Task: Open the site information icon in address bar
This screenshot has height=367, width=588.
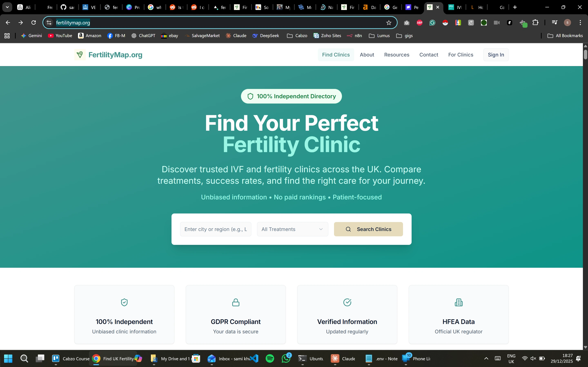Action: coord(49,23)
